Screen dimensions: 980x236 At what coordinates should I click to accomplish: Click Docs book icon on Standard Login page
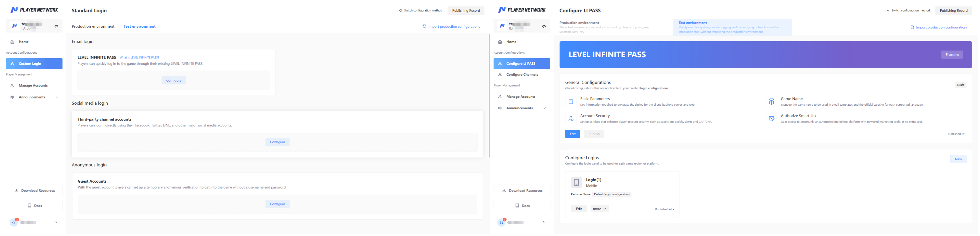point(29,206)
